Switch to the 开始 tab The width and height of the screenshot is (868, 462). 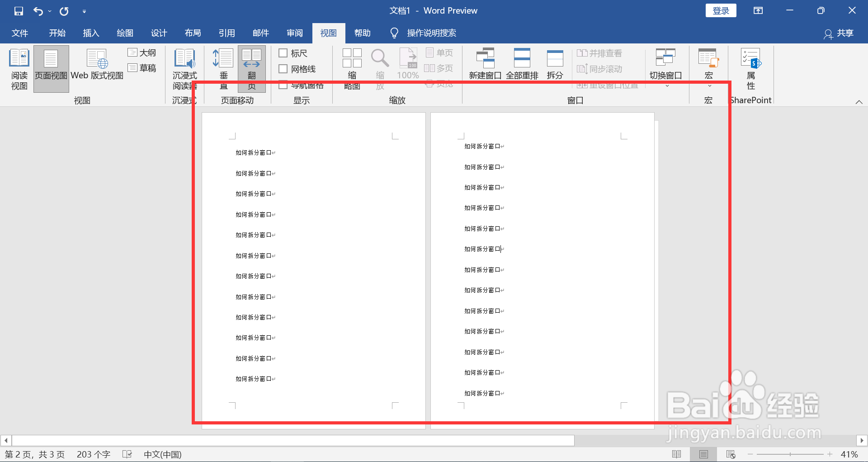pyautogui.click(x=57, y=33)
